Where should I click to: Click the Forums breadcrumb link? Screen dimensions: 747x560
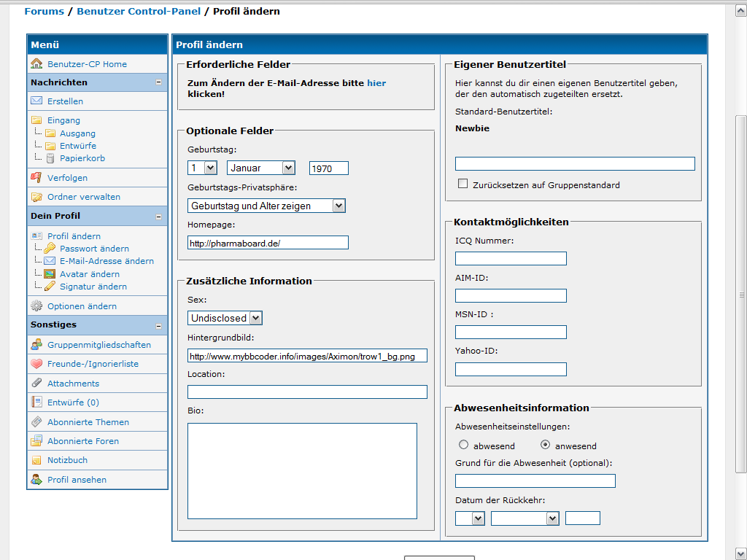tap(44, 11)
